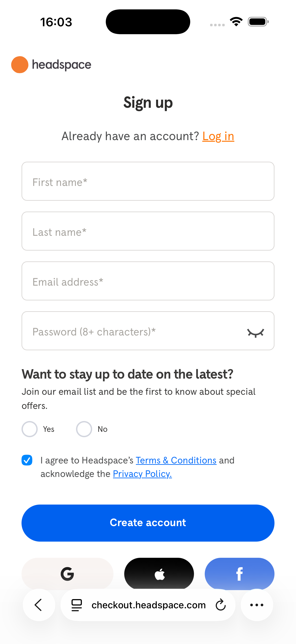This screenshot has height=644, width=296.
Task: Reload the checkout.headspace.com page
Action: click(221, 605)
